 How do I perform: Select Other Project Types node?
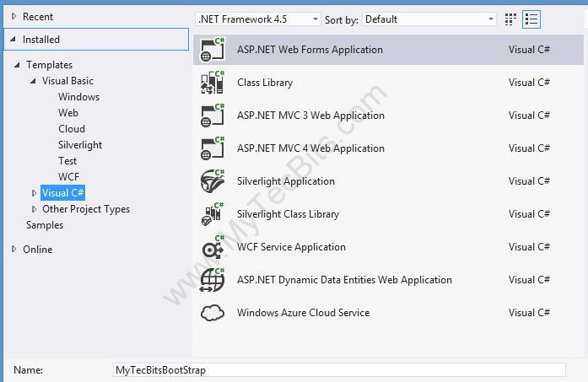coord(86,209)
